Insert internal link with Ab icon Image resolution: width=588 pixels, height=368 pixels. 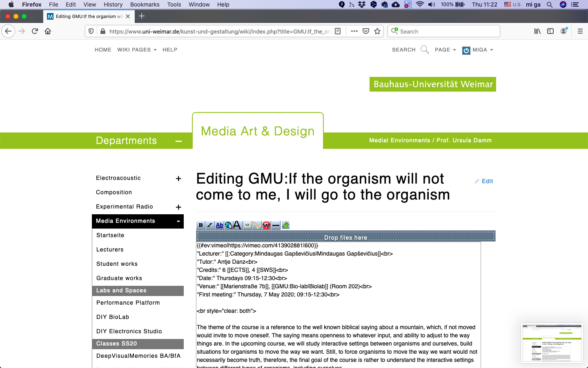pyautogui.click(x=219, y=225)
